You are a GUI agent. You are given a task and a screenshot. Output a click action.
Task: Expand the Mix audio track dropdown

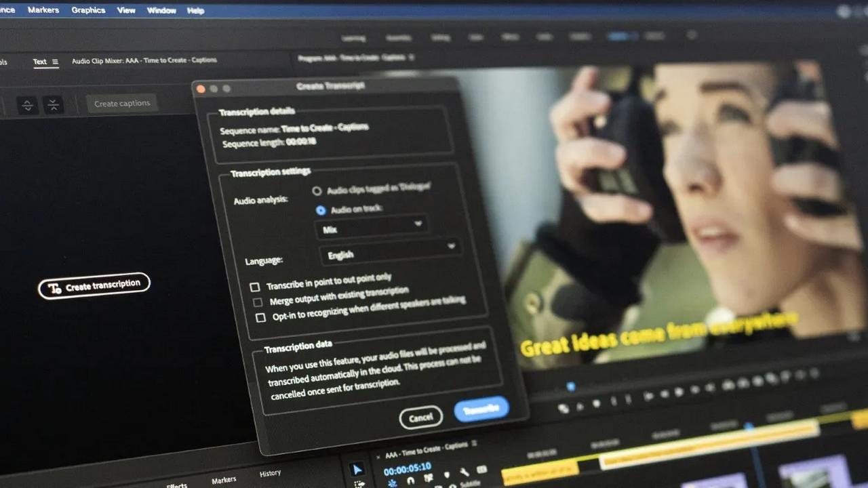(371, 227)
